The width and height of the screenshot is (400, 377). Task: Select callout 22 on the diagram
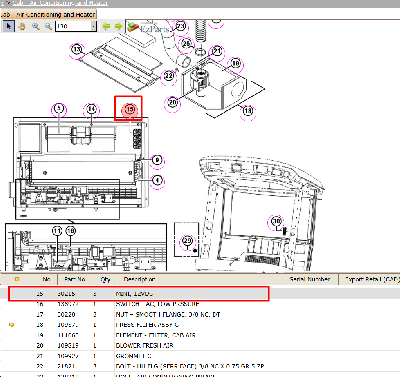(x=169, y=76)
